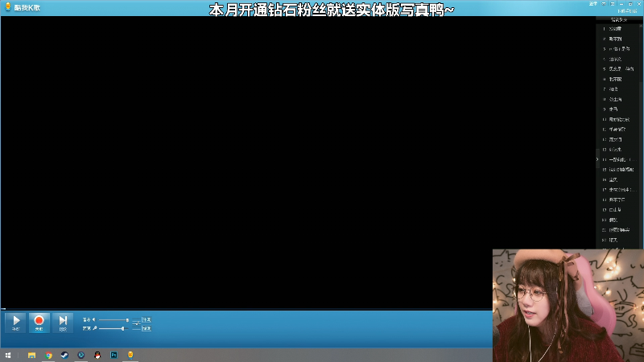Open the mixer equalizer sliders icon
Viewport: 644px width, 362px height.
(136, 324)
